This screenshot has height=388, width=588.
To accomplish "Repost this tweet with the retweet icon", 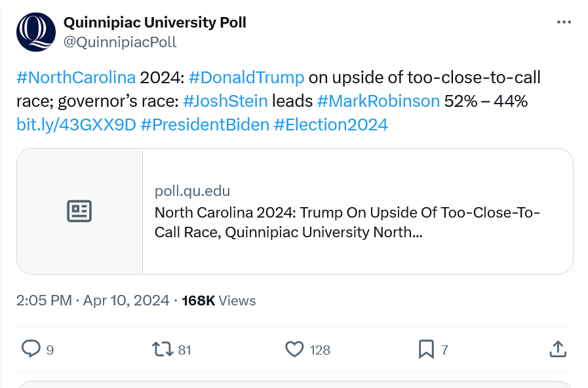I will (x=163, y=349).
